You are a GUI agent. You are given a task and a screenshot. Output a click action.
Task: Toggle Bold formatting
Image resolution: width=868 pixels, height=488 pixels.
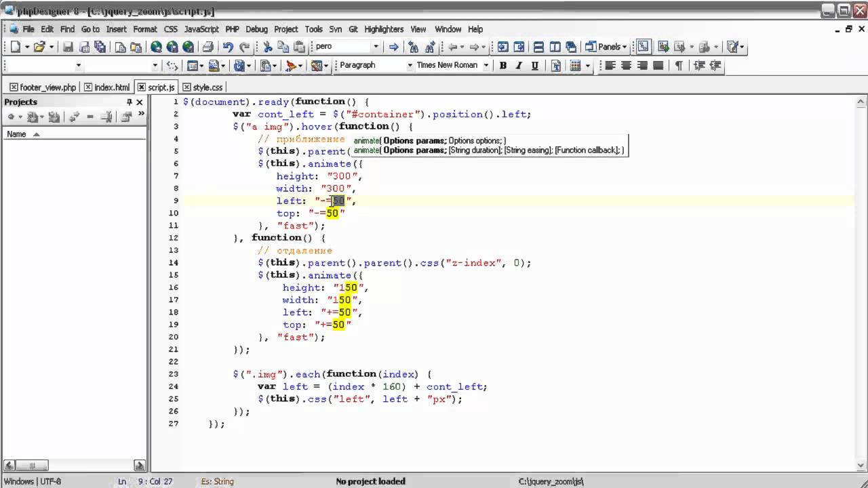pos(503,65)
